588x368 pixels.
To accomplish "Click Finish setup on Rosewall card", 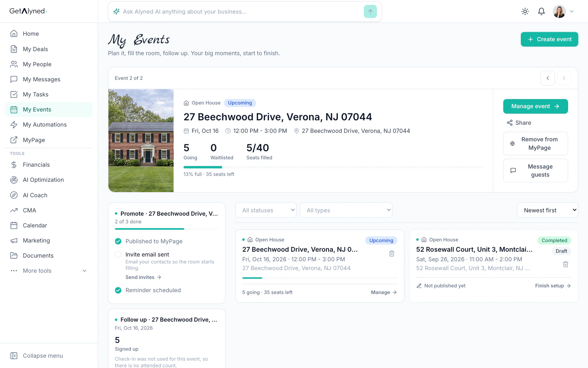I will (553, 286).
